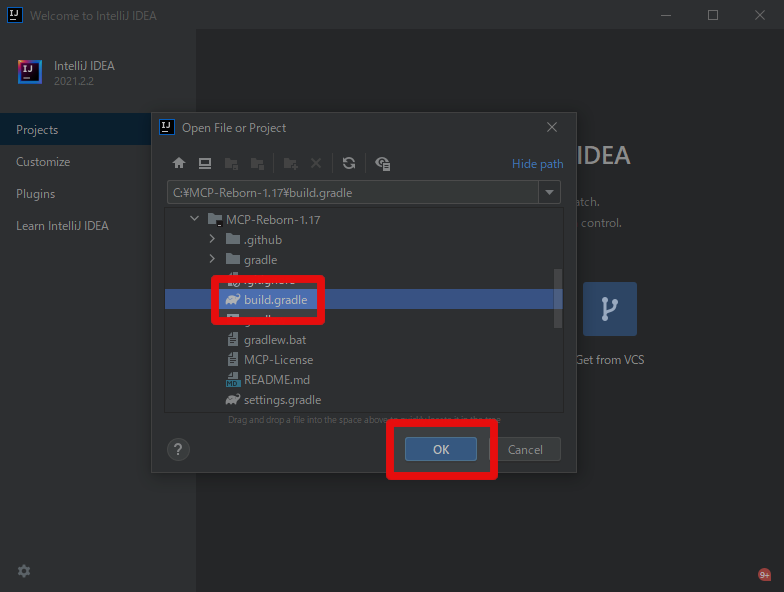Expand the .github folder
Screen dimensions: 784x592
(x=212, y=239)
